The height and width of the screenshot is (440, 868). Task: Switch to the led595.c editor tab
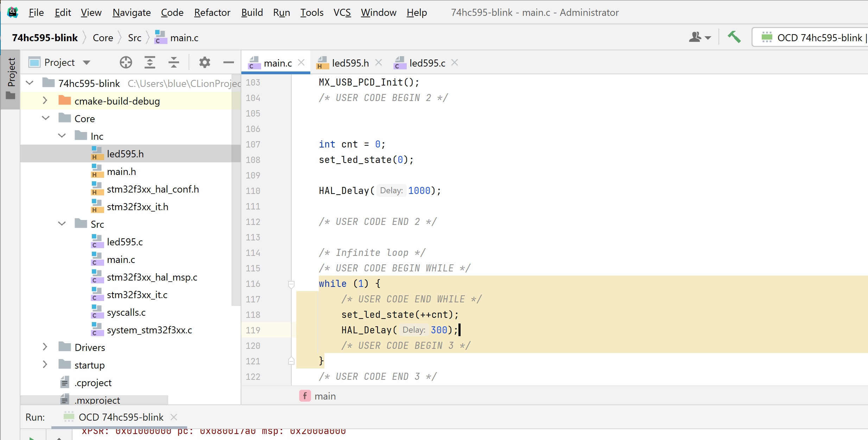(427, 63)
